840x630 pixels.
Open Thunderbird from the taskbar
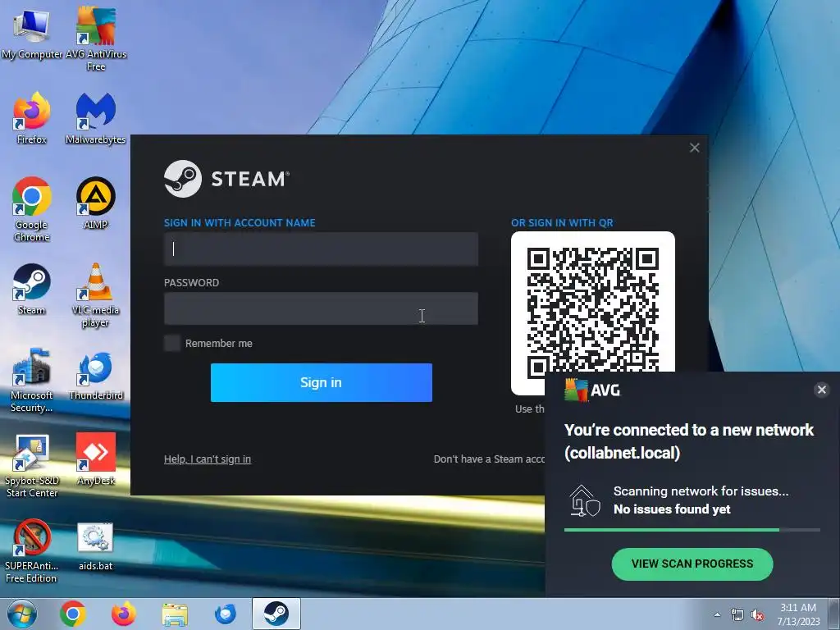pyautogui.click(x=226, y=614)
